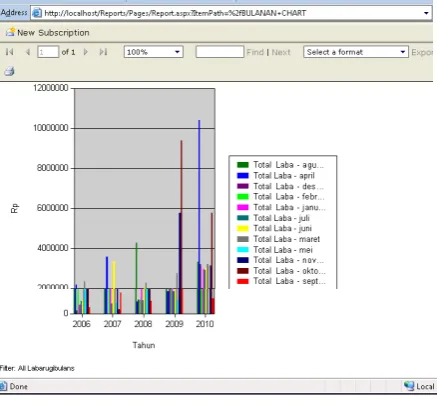Open the Select a format dropdown
Viewport: 437px width, 406px height.
(356, 52)
